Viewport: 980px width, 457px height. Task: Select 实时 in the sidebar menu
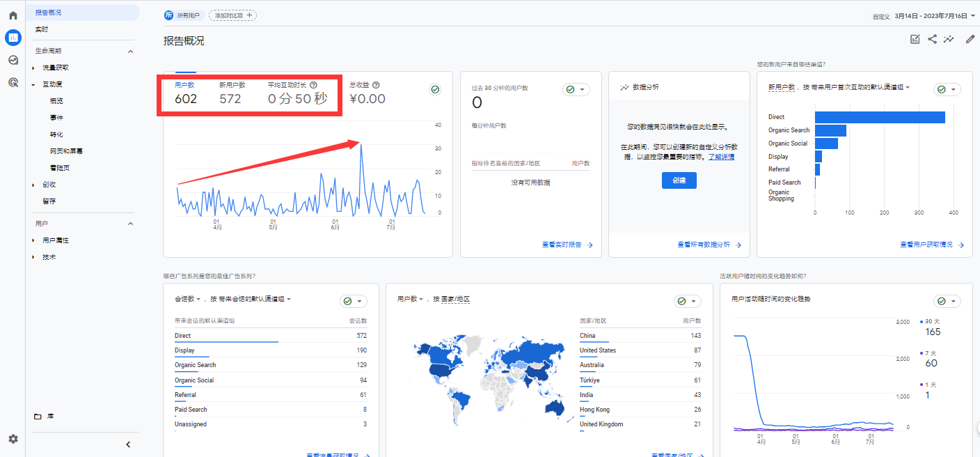[x=42, y=29]
